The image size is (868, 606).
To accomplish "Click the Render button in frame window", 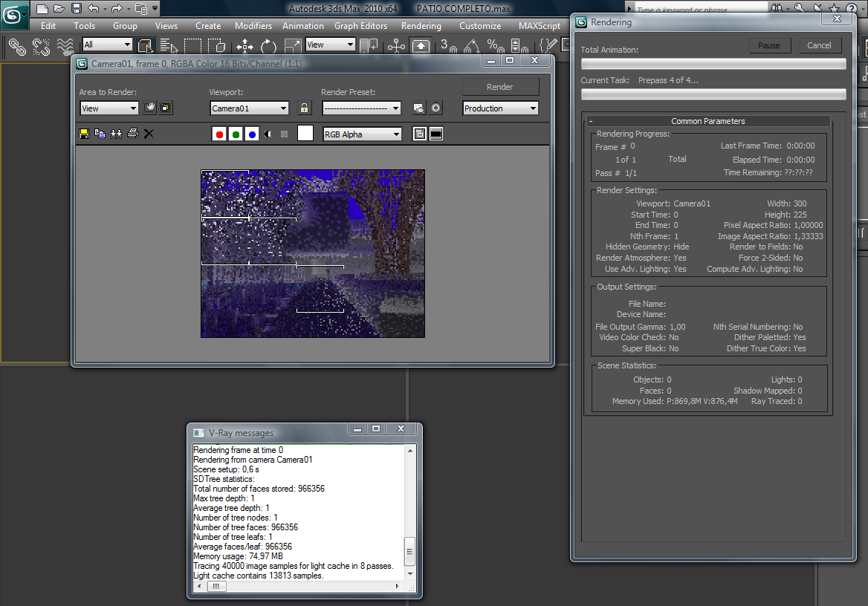I will coord(500,86).
